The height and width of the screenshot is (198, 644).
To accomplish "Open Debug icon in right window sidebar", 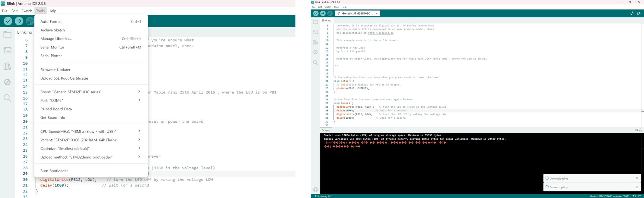I will 316,52.
